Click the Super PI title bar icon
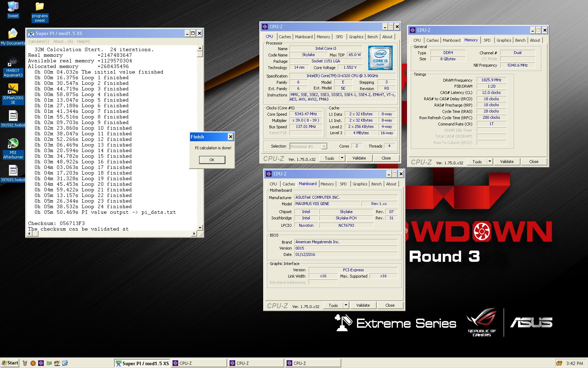The image size is (588, 368). point(31,33)
